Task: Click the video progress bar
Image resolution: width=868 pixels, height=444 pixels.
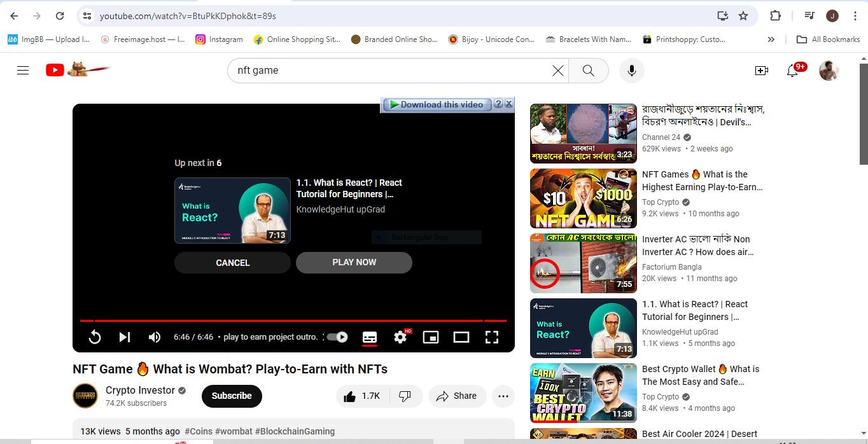Action: (x=293, y=321)
